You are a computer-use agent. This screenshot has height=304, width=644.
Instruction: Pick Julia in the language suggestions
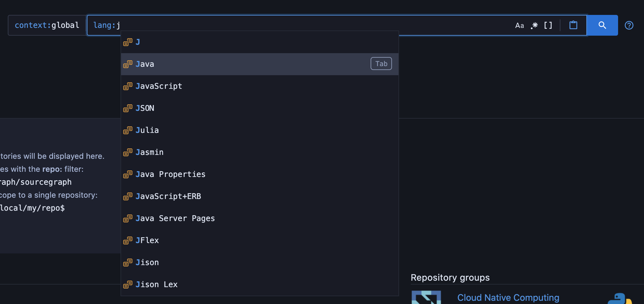click(260, 130)
